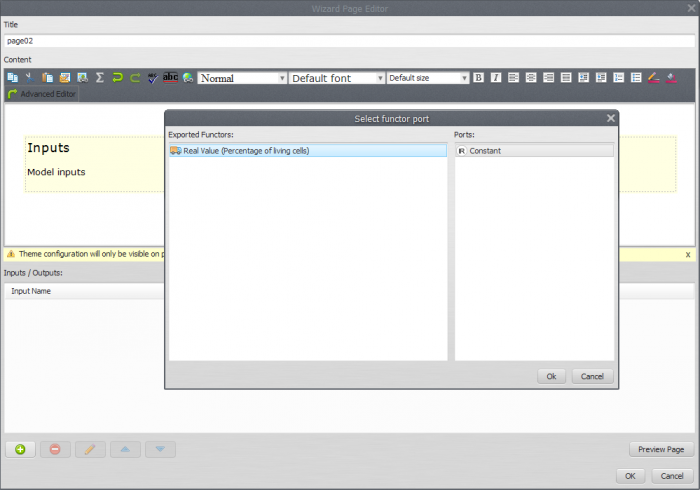The image size is (700, 490).
Task: Move input down with arrow button
Action: tap(160, 449)
